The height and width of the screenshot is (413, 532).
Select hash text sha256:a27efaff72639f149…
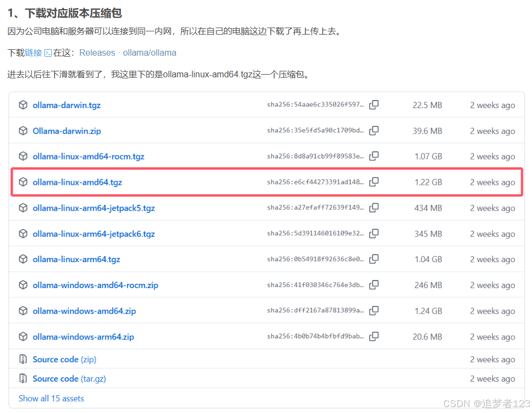pyautogui.click(x=315, y=208)
